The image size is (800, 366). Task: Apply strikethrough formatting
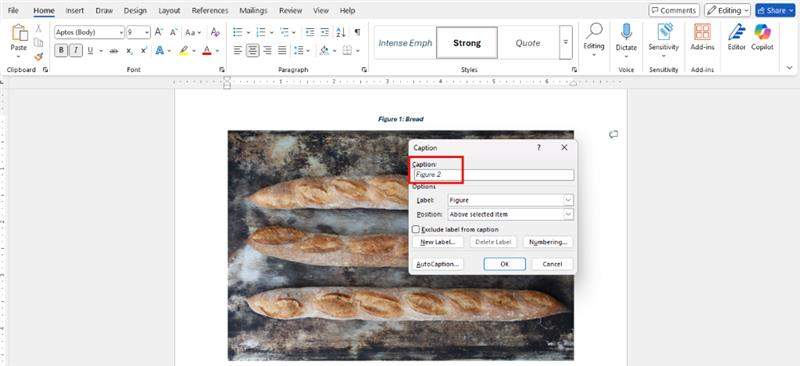[114, 51]
